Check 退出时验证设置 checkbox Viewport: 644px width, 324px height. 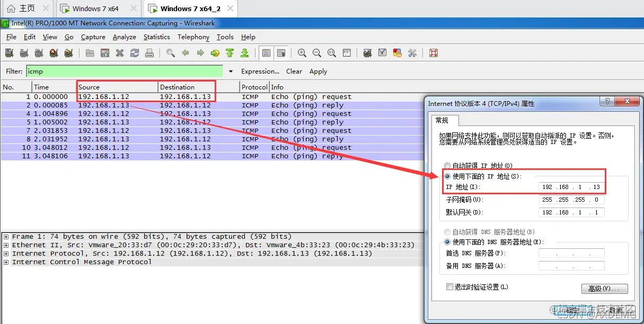(x=449, y=287)
